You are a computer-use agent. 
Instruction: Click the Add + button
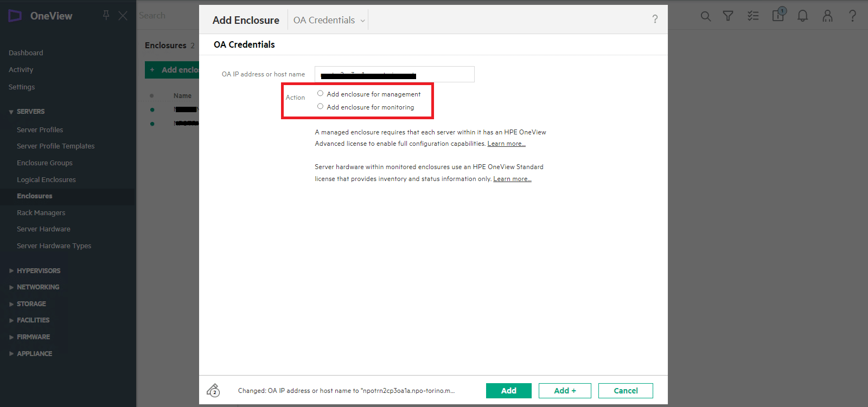pyautogui.click(x=565, y=391)
